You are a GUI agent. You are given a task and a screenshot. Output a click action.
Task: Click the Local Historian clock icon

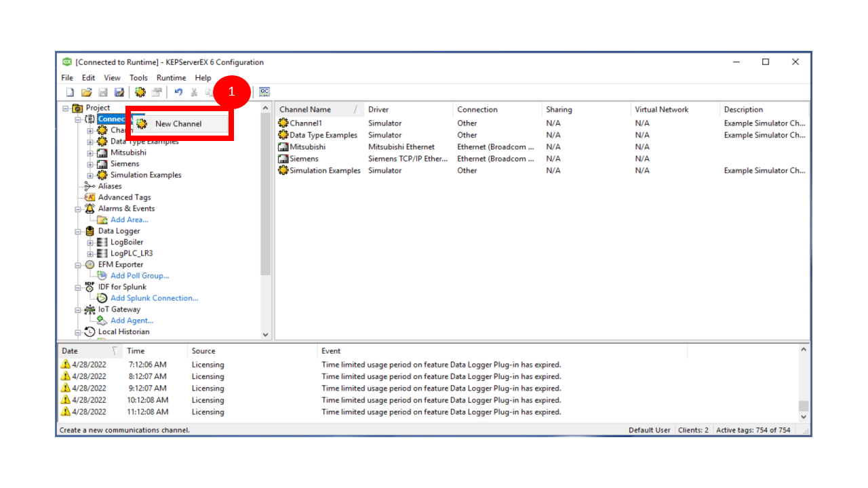coord(90,331)
